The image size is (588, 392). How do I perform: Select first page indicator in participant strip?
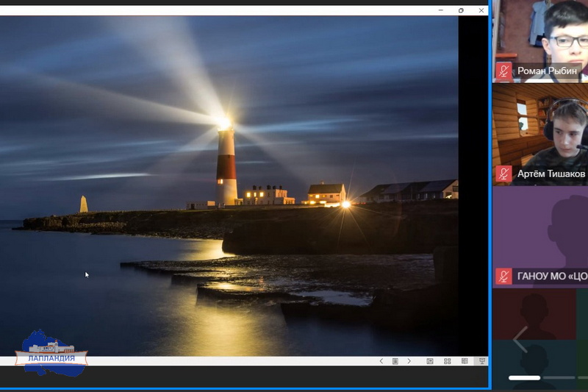[x=524, y=377]
